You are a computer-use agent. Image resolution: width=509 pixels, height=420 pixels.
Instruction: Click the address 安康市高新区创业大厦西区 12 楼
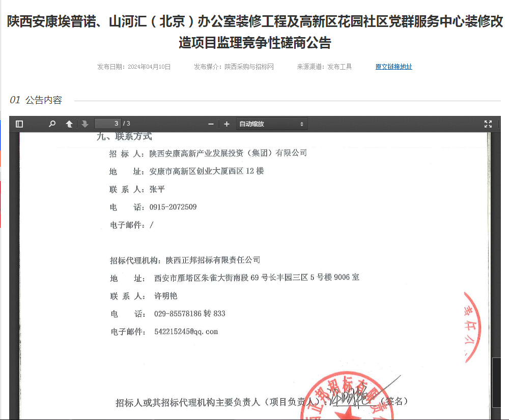point(207,171)
